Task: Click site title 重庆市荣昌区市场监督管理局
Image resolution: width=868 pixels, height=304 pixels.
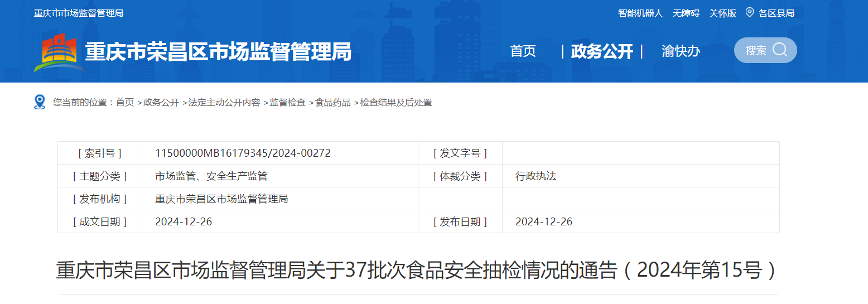Action: tap(218, 52)
